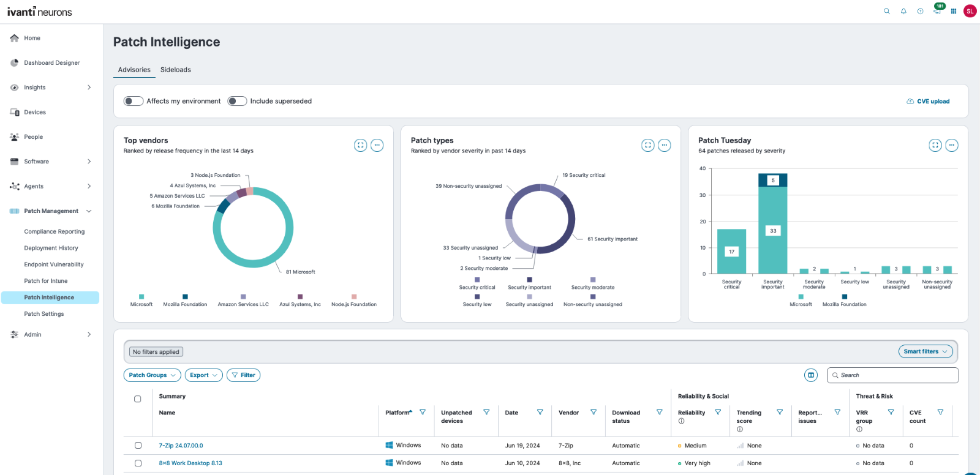Toggle Affects my environment switch
The image size is (980, 475).
tap(134, 101)
